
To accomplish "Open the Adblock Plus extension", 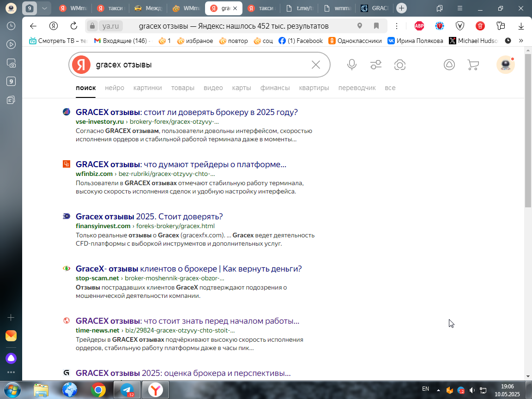I will point(419,26).
